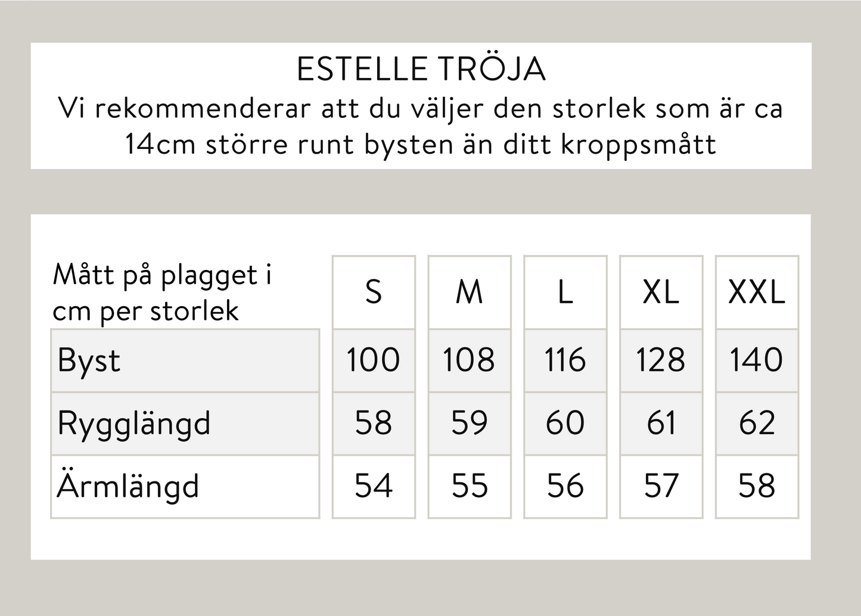Click sleeve length value 57 for XL
861x616 pixels.
point(661,486)
